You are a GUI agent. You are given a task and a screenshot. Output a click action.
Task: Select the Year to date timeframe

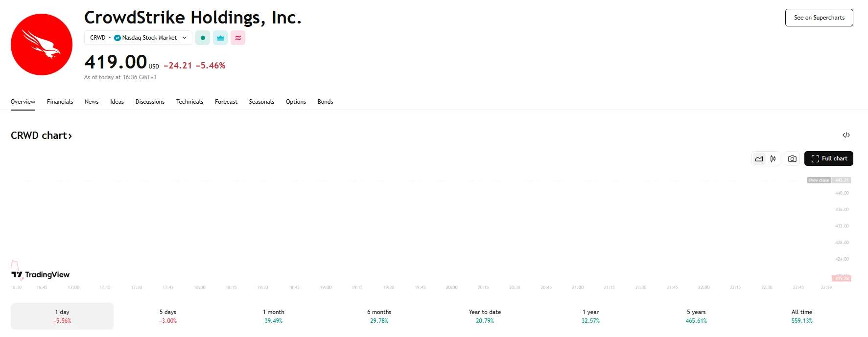pos(484,315)
